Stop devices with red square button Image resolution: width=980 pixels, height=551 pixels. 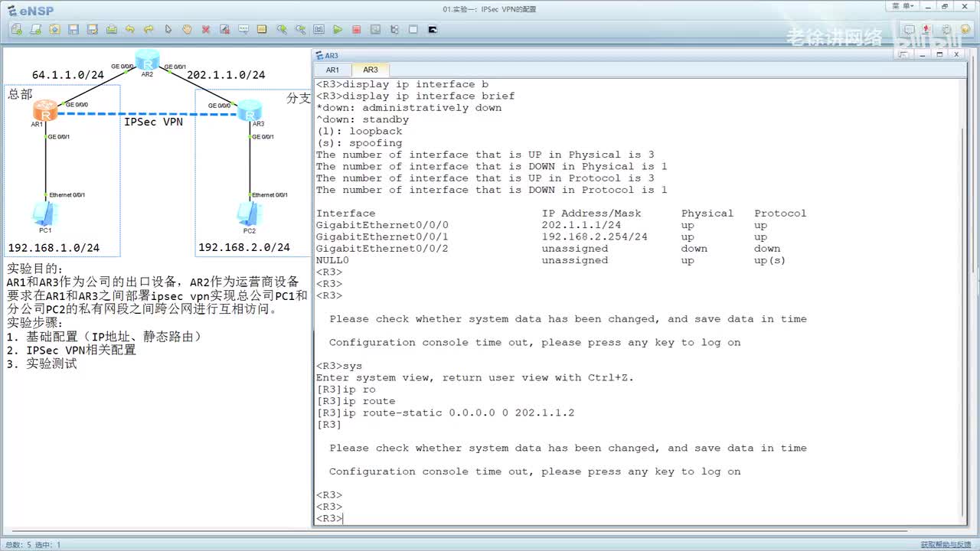coord(356,30)
